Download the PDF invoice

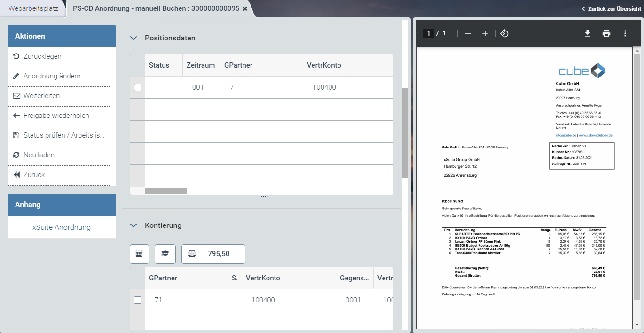pyautogui.click(x=587, y=33)
